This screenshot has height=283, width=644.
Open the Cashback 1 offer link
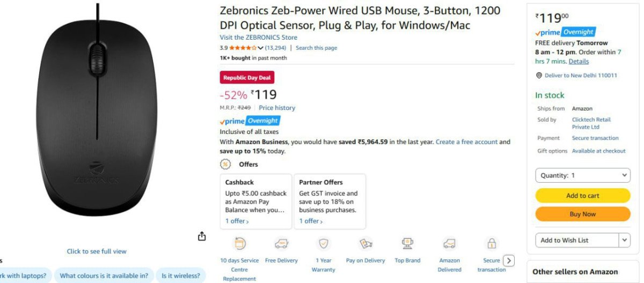click(x=237, y=221)
